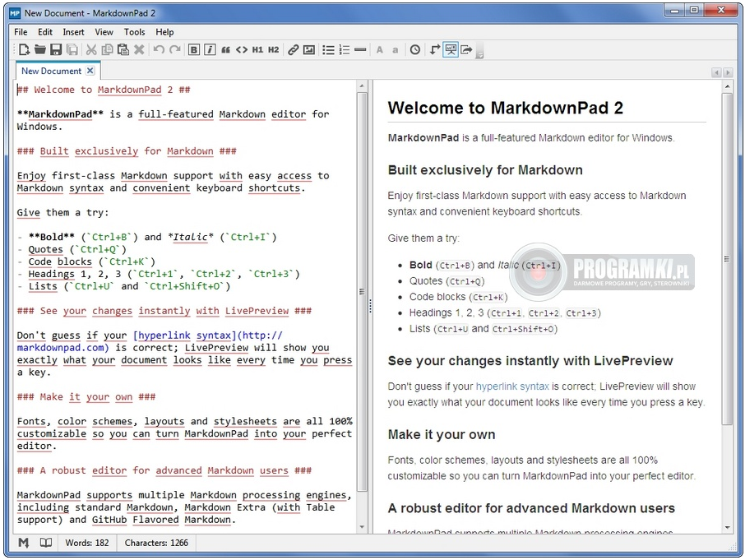This screenshot has height=560, width=745.
Task: Open the Tools menu
Action: point(135,32)
